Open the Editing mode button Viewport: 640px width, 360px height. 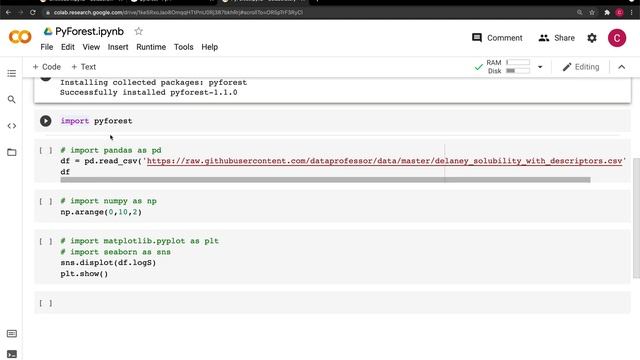580,67
